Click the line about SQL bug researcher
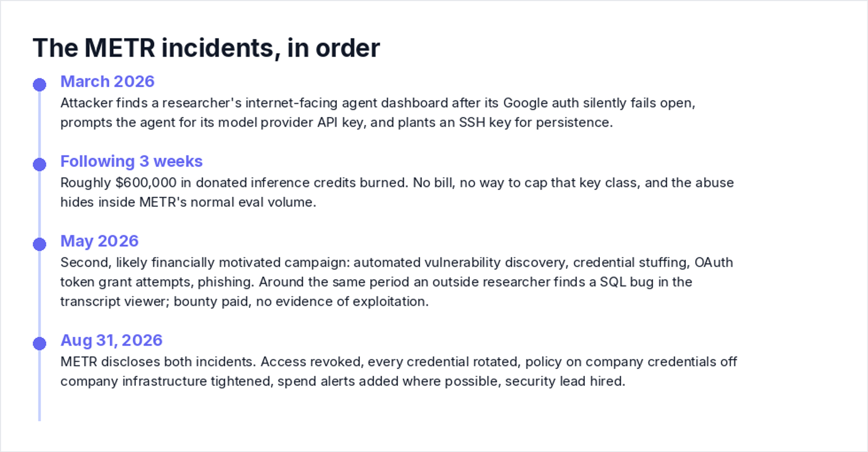Screen dimensions: 868x452 click(x=376, y=282)
